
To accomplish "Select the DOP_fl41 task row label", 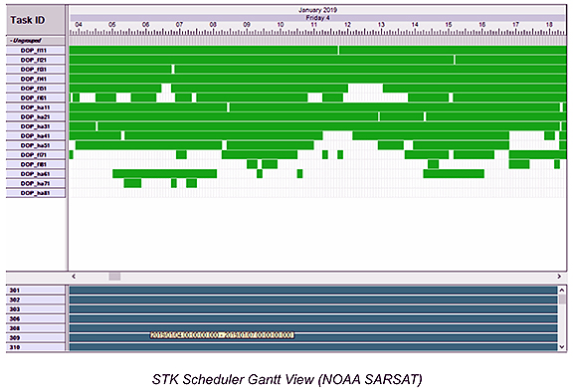I will click(x=36, y=79).
